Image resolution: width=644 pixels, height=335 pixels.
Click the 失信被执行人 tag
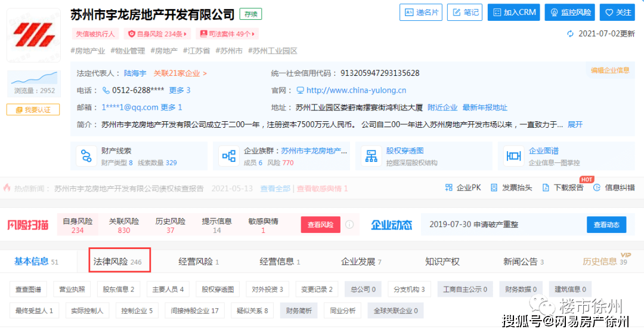[x=95, y=34]
